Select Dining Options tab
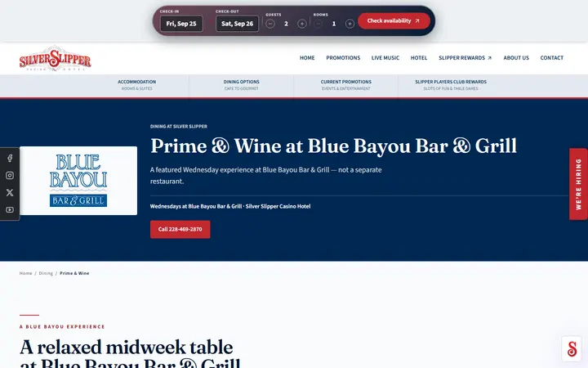This screenshot has width=588, height=368. tap(242, 85)
